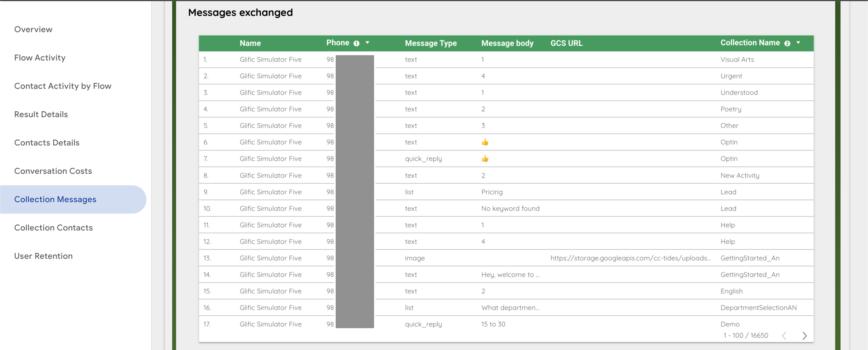Click the Collection Name sort-order number icon

[x=787, y=43]
